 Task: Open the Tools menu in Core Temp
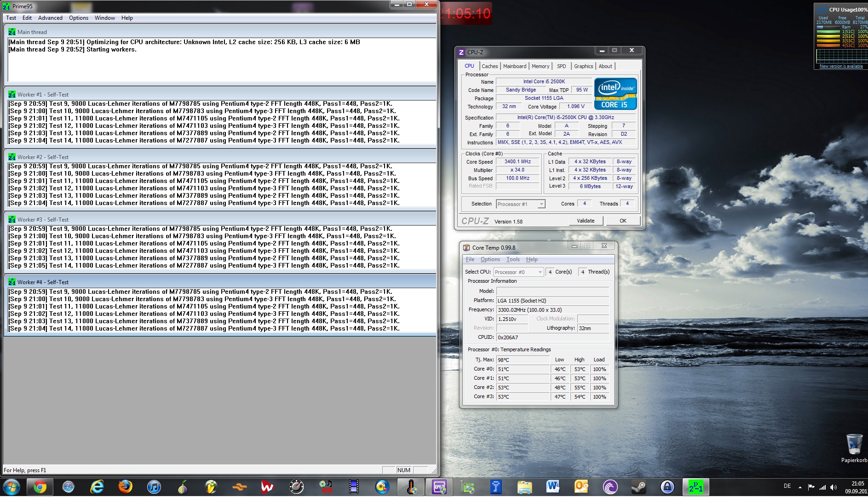(513, 259)
